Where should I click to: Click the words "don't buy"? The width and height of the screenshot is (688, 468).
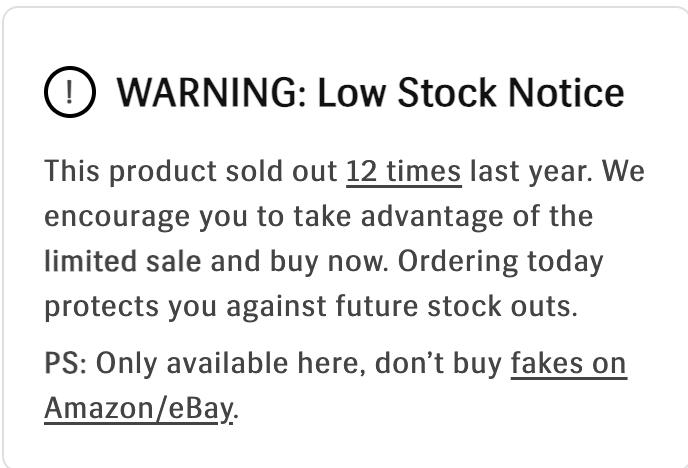[438, 363]
